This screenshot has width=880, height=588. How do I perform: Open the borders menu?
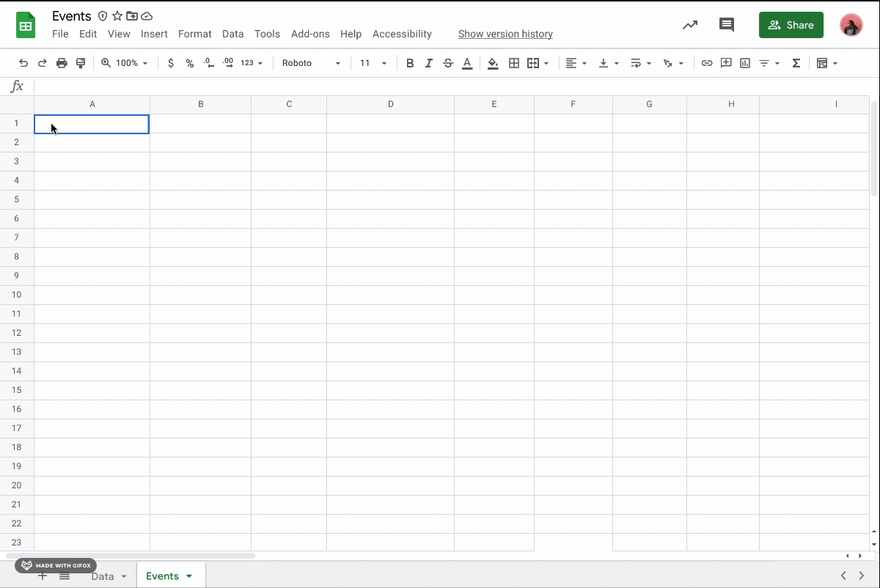pos(514,63)
